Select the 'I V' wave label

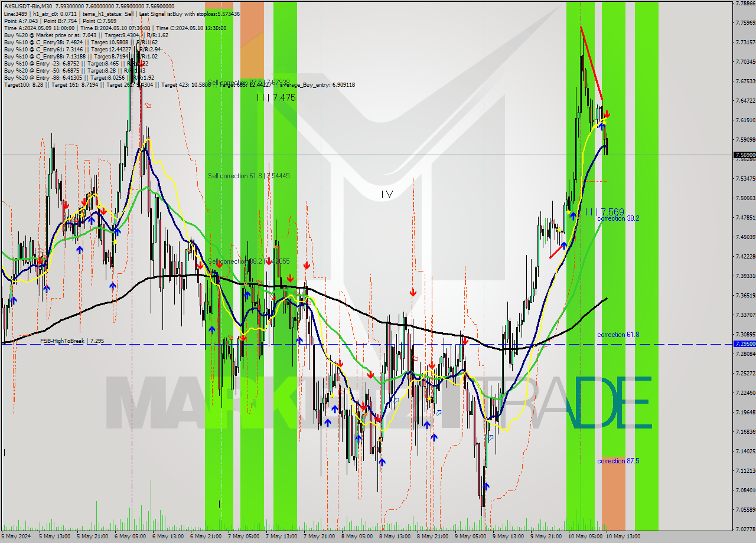tap(387, 194)
